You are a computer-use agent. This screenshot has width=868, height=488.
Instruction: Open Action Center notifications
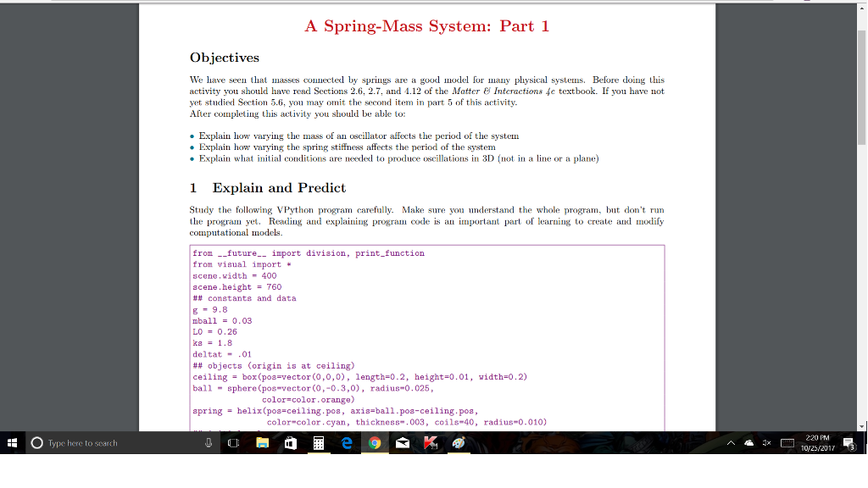click(849, 442)
